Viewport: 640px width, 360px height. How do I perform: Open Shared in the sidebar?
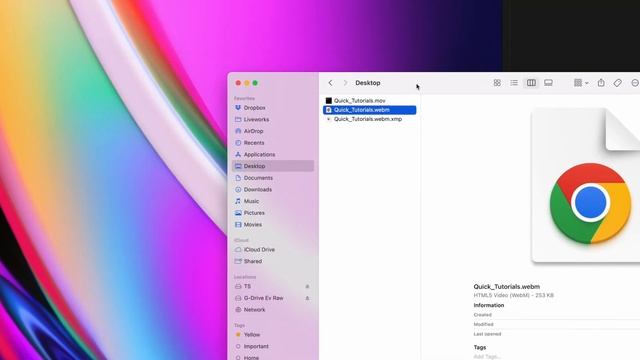pos(273,261)
